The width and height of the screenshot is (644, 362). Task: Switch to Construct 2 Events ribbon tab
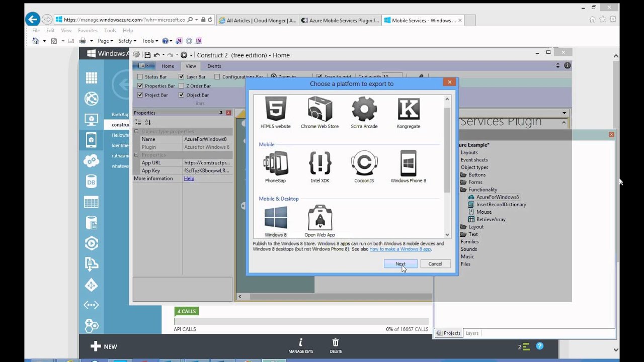(214, 66)
